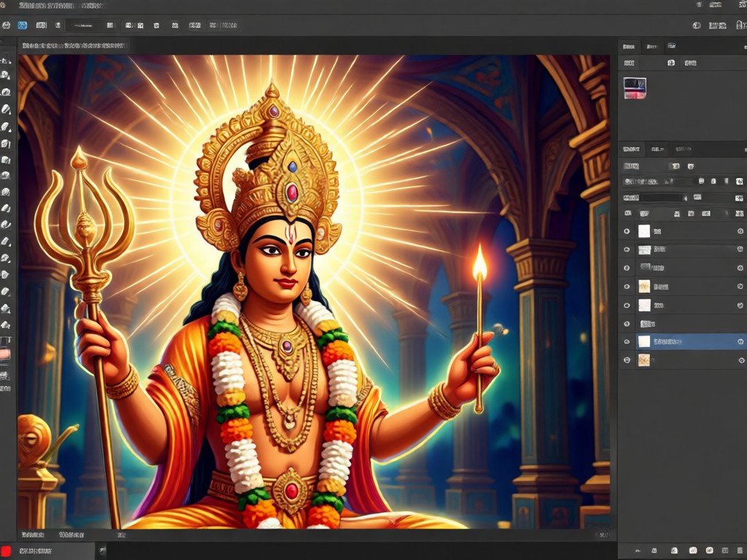Select the dimmed third tab of the layers panel group
Viewport: 747px width, 560px height.
pos(683,149)
